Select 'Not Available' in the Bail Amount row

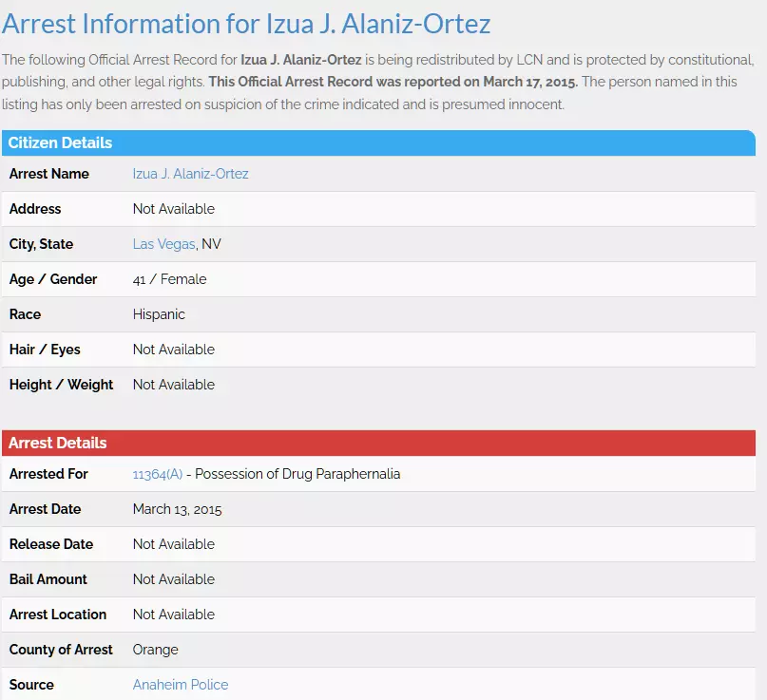pos(174,579)
